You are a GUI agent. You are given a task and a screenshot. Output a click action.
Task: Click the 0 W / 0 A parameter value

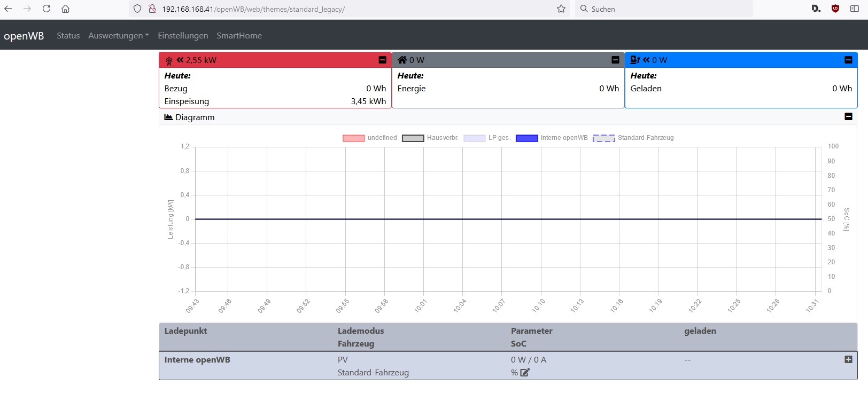529,359
